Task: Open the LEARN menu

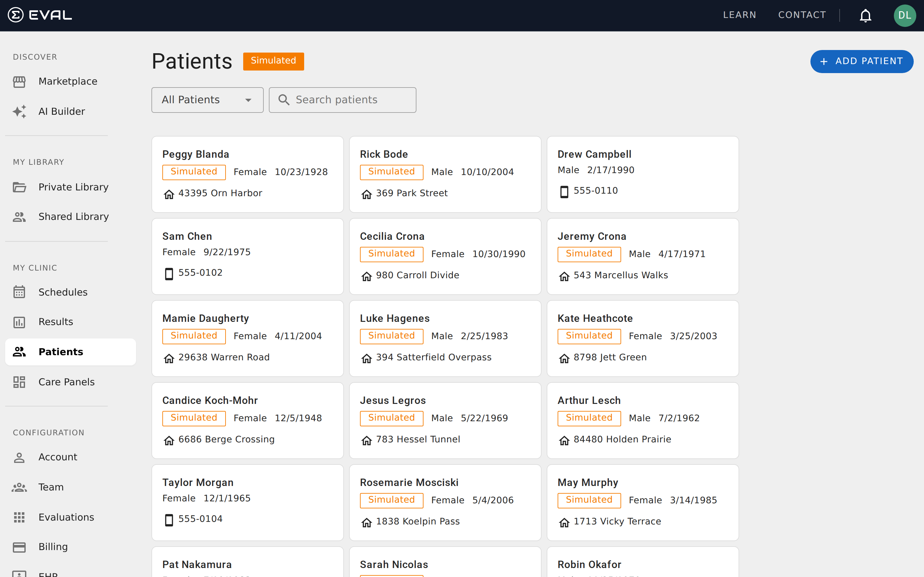Action: tap(739, 15)
